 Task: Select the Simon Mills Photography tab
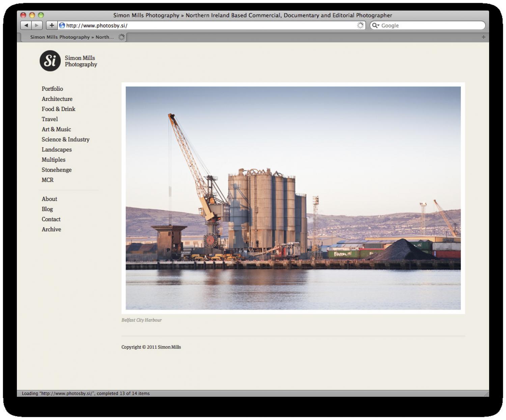point(72,37)
